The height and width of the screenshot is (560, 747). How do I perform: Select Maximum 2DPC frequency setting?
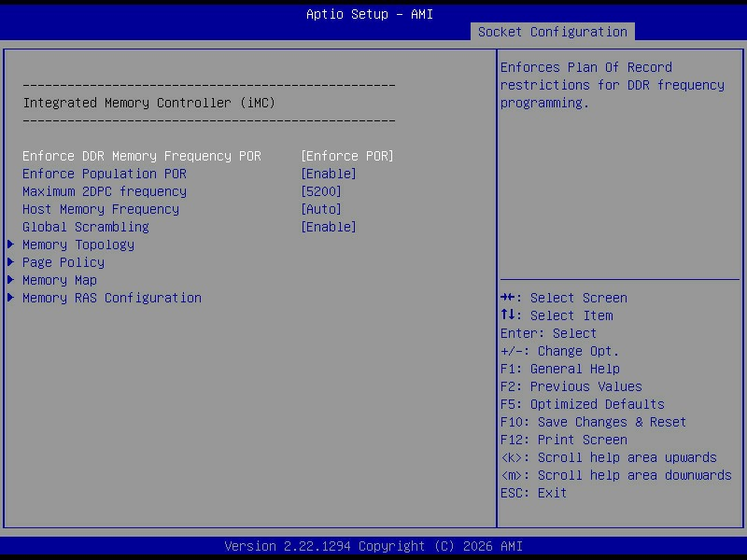[x=105, y=191]
